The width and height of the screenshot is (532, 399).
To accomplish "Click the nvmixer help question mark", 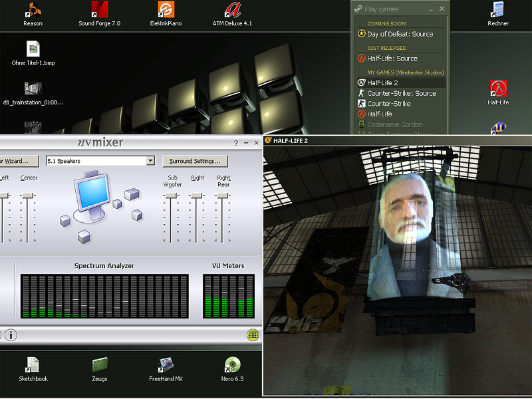I will coord(236,143).
